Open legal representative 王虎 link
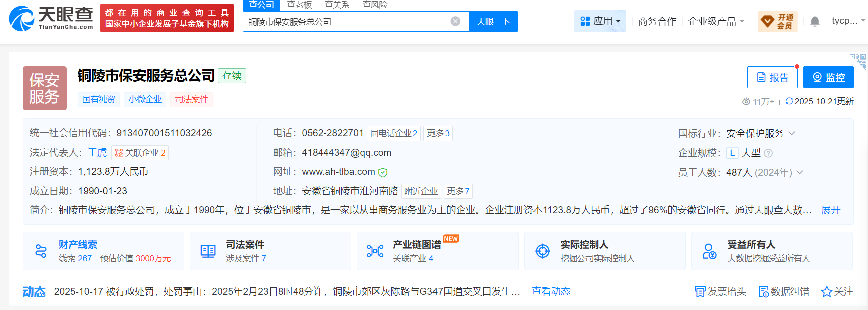 click(x=97, y=152)
